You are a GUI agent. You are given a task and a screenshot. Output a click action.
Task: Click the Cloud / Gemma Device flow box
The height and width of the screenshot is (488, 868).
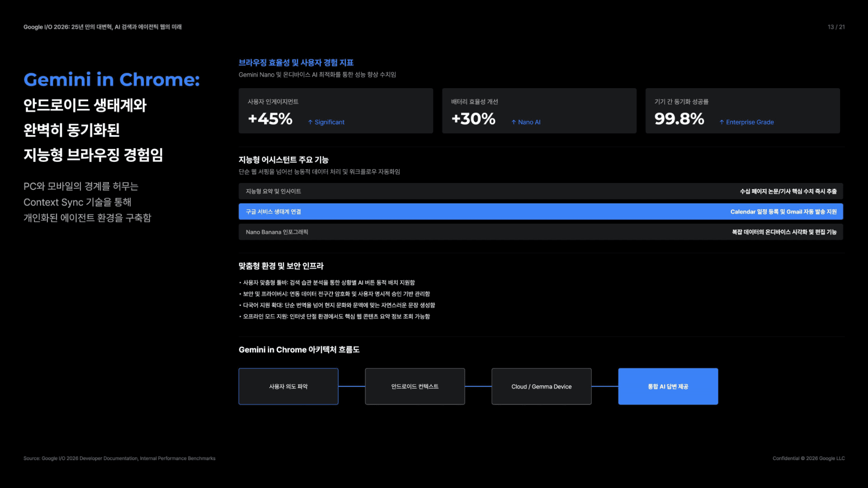coord(542,386)
